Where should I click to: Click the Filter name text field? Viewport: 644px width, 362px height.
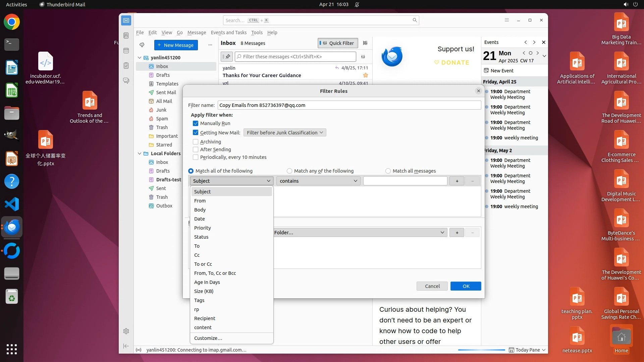tap(349, 105)
